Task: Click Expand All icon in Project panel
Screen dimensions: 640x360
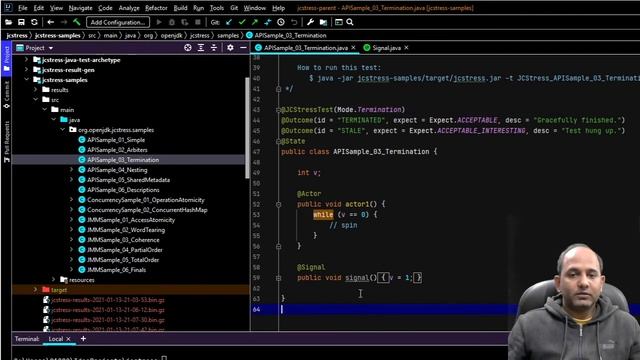Action: tap(201, 48)
